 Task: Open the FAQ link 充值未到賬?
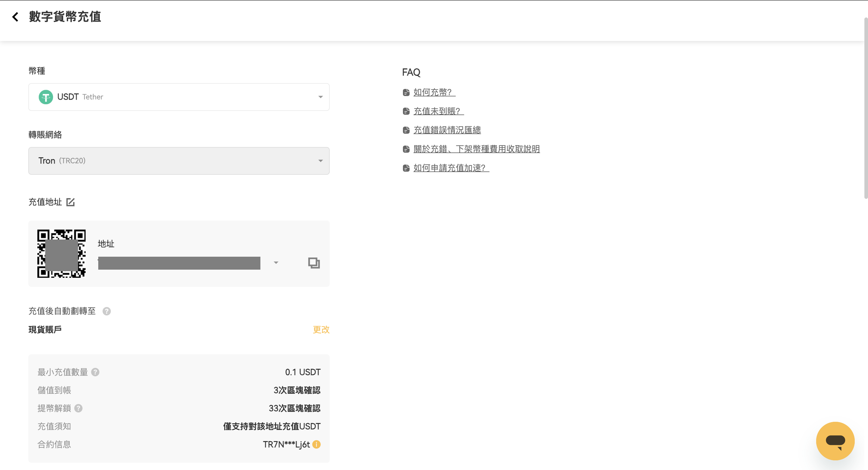[x=439, y=111]
